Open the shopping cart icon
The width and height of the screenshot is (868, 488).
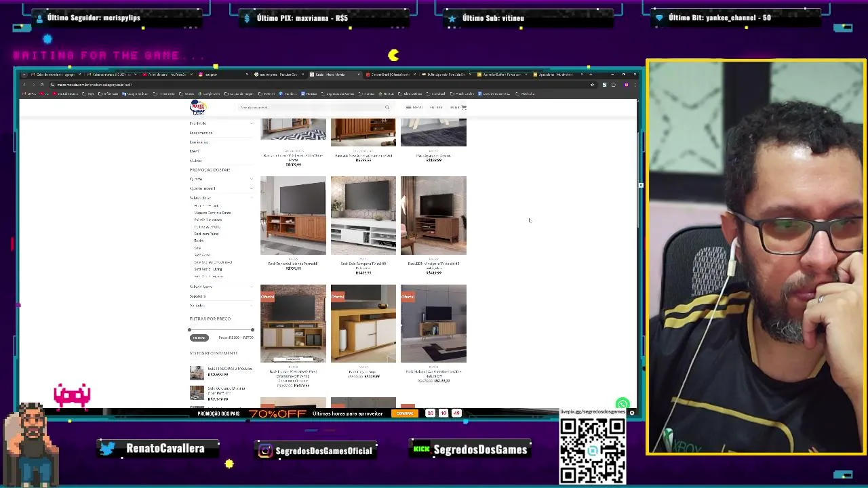click(464, 107)
